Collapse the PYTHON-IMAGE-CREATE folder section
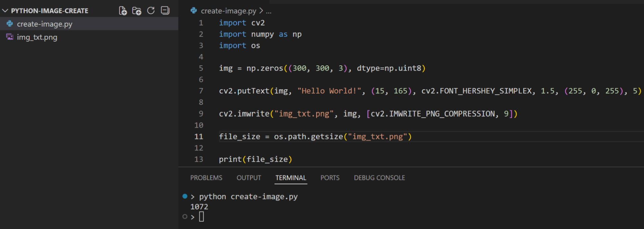The width and height of the screenshot is (644, 229). click(x=5, y=11)
